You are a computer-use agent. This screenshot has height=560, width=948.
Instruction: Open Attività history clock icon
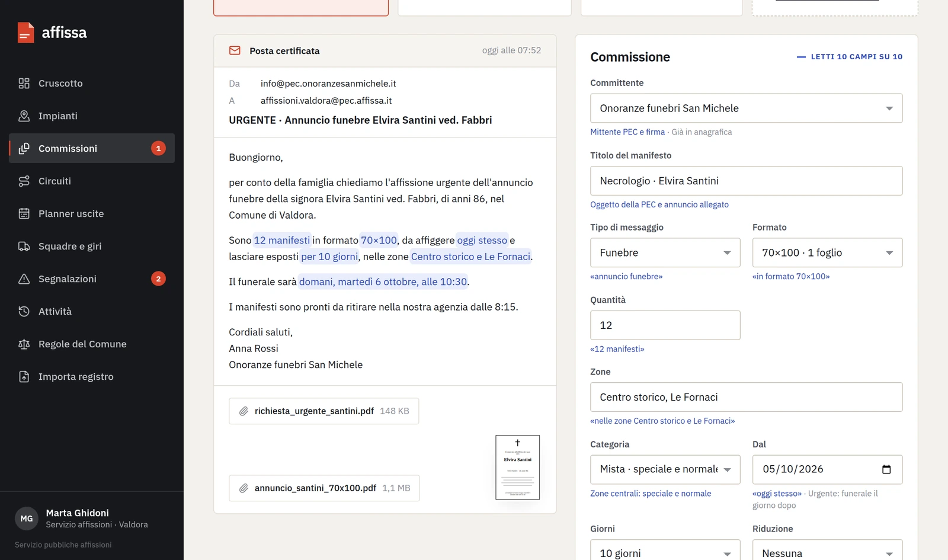coord(24,312)
